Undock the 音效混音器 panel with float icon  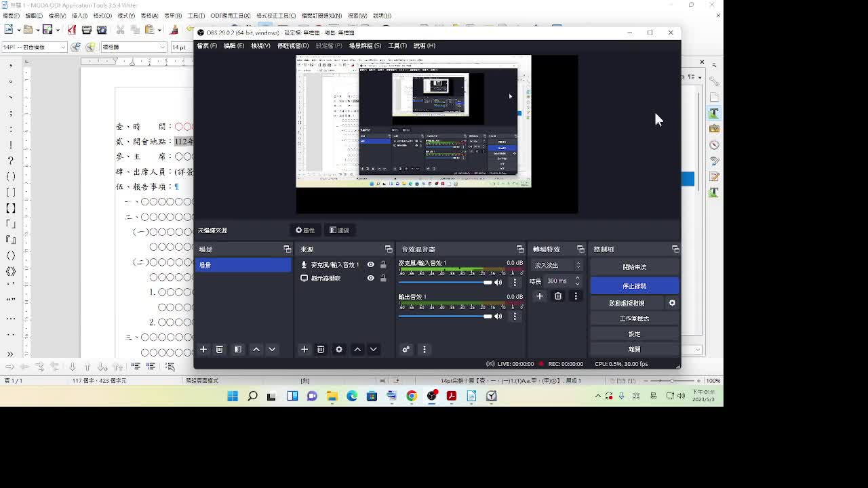pos(520,249)
